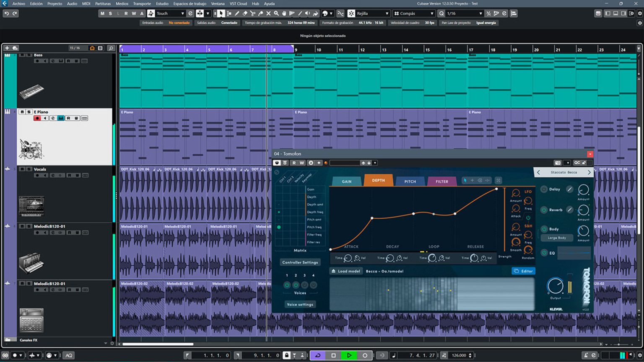Open the Large Body type selector
The image size is (644, 362).
(x=557, y=238)
